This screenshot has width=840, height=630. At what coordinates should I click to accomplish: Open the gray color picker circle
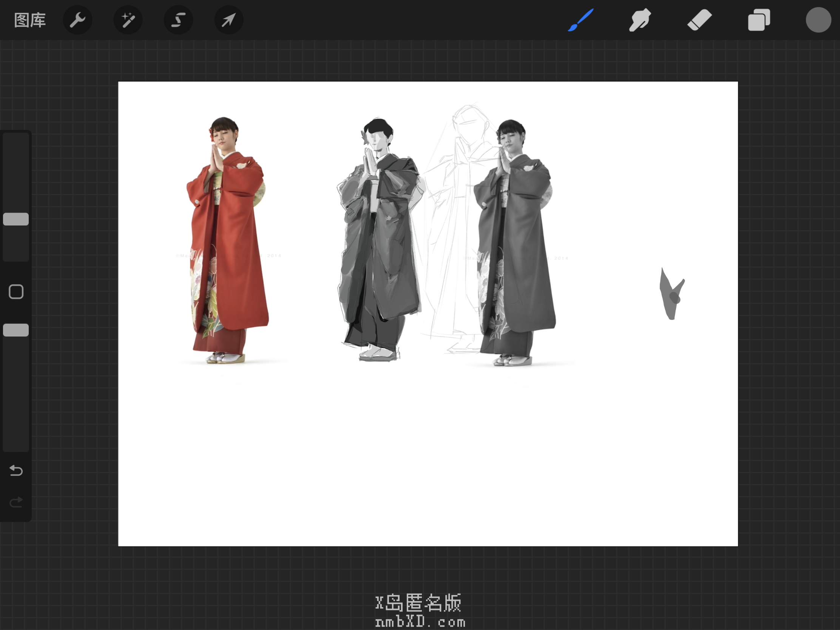coord(818,20)
